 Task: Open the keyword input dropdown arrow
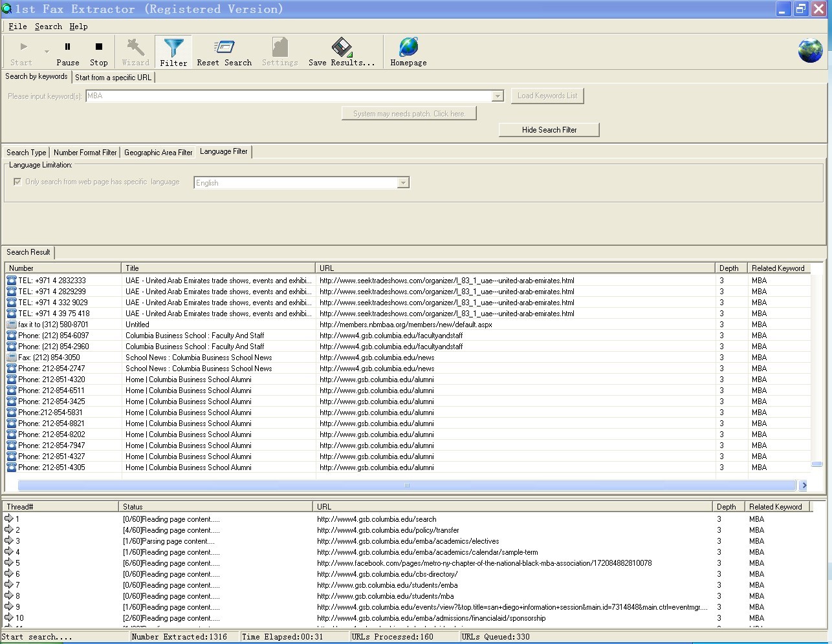click(x=498, y=96)
